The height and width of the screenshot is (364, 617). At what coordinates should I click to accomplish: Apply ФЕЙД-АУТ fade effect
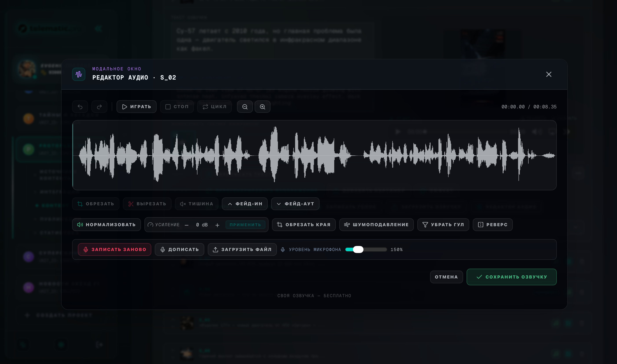coord(295,204)
